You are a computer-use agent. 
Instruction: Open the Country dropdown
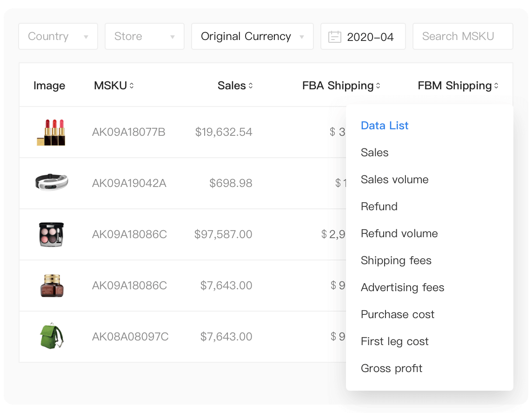tap(58, 37)
